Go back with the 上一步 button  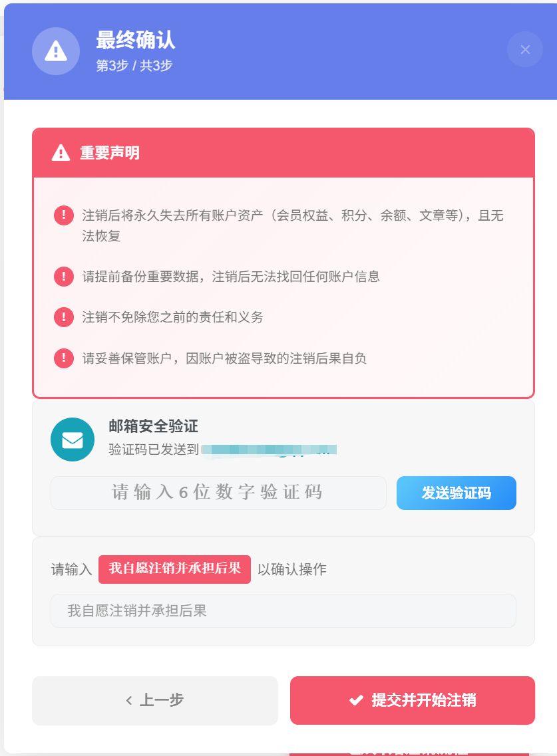point(154,700)
